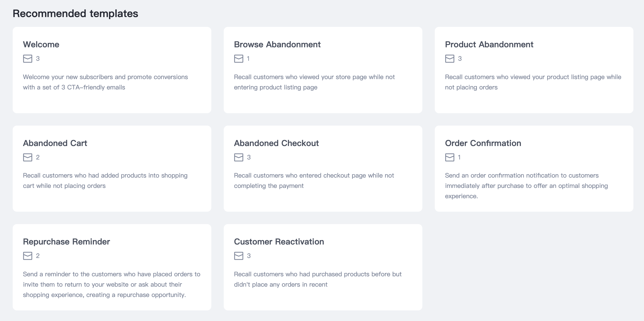Choose the Abandoned Cart template heading
This screenshot has width=644, height=321.
[55, 143]
